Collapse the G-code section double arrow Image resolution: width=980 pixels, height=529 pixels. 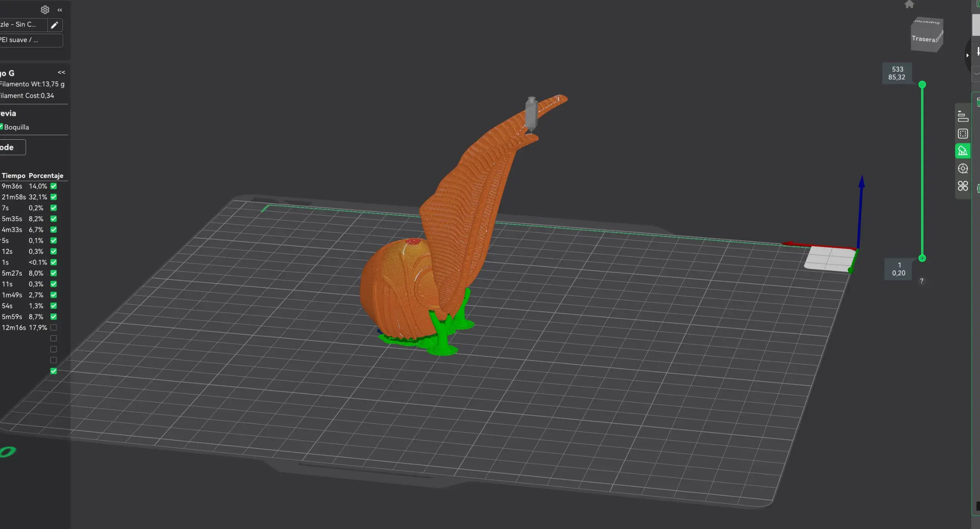pyautogui.click(x=61, y=72)
